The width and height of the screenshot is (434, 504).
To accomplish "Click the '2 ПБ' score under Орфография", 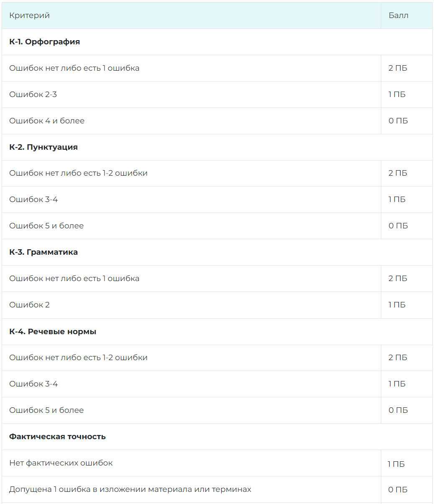I will tap(397, 68).
